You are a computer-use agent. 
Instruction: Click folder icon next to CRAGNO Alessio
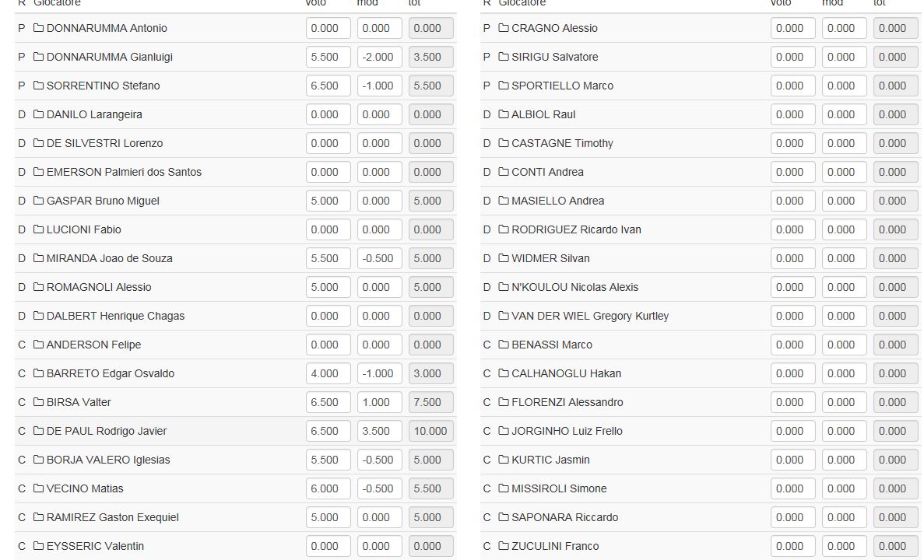coord(503,28)
